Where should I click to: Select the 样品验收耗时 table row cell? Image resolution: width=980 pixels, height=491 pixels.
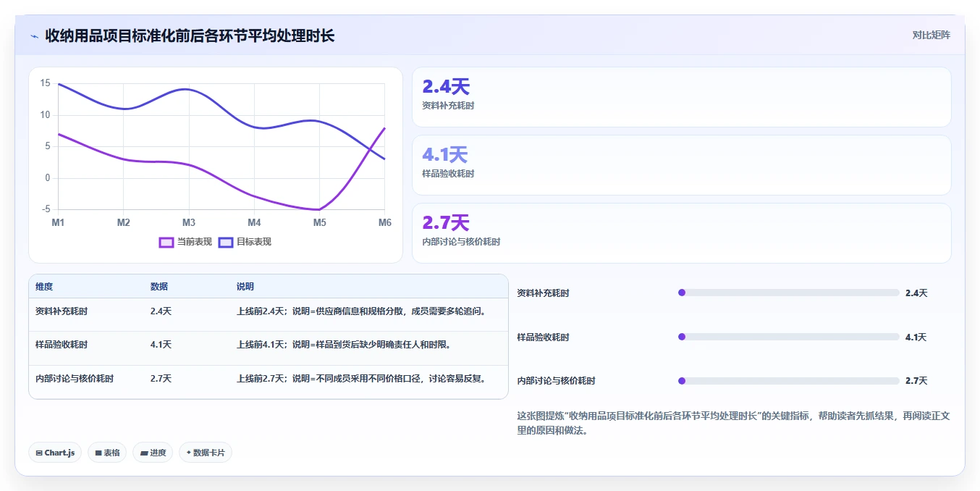click(x=62, y=345)
